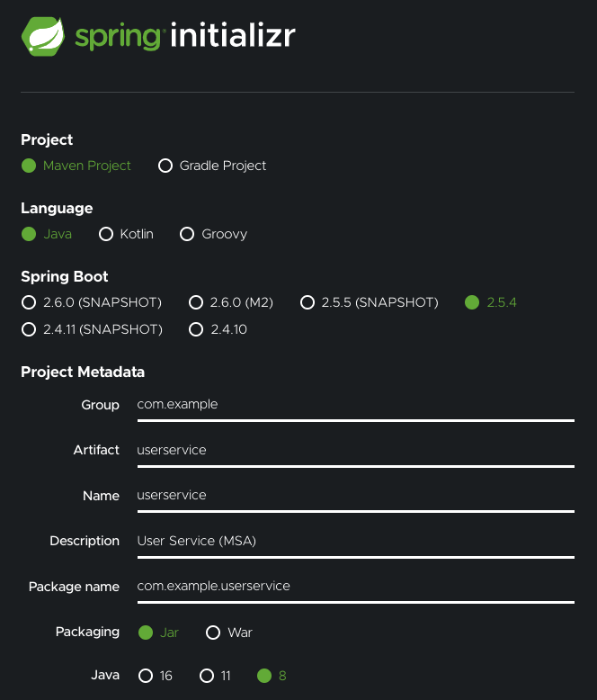Choose Kotlin as the language
The height and width of the screenshot is (700, 597).
point(106,234)
